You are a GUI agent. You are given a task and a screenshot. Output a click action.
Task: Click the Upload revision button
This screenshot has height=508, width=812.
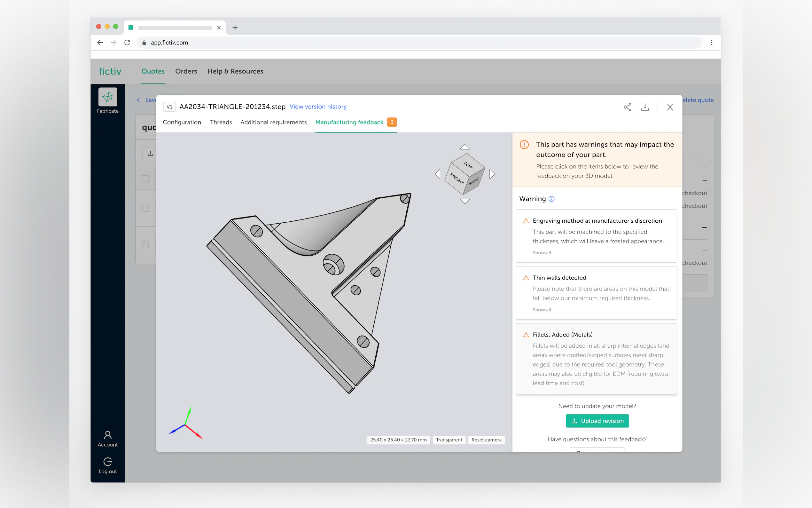tap(597, 421)
